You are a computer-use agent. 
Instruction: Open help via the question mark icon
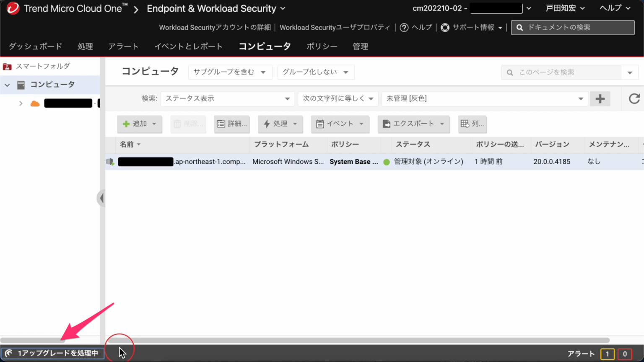tap(404, 27)
